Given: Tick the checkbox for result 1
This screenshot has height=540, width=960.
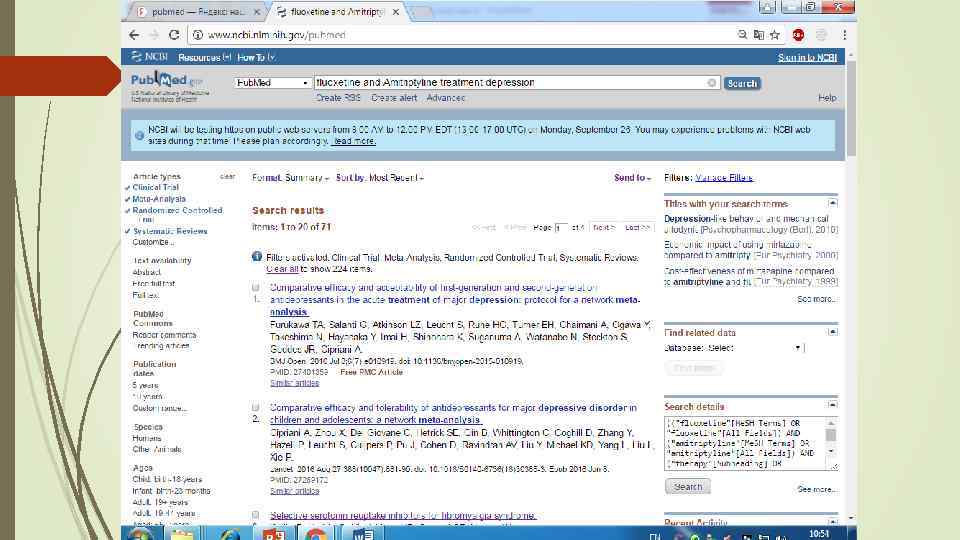Looking at the screenshot, I should tap(256, 288).
